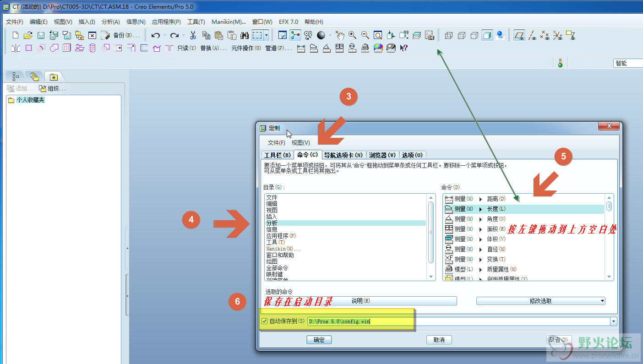The height and width of the screenshot is (364, 643).
Task: Toggle orient mode icon
Action: pos(308,35)
